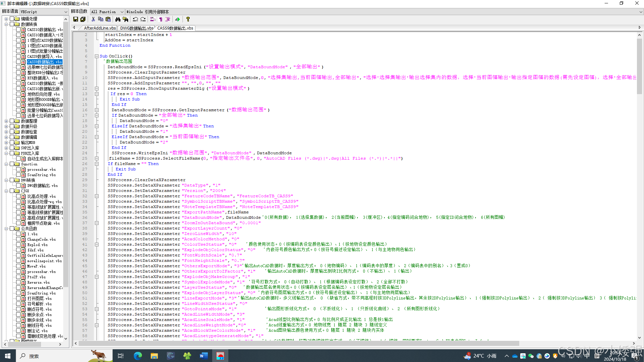Image resolution: width=644 pixels, height=362 pixels.
Task: Click the Paste clipboard icon
Action: pos(108,19)
